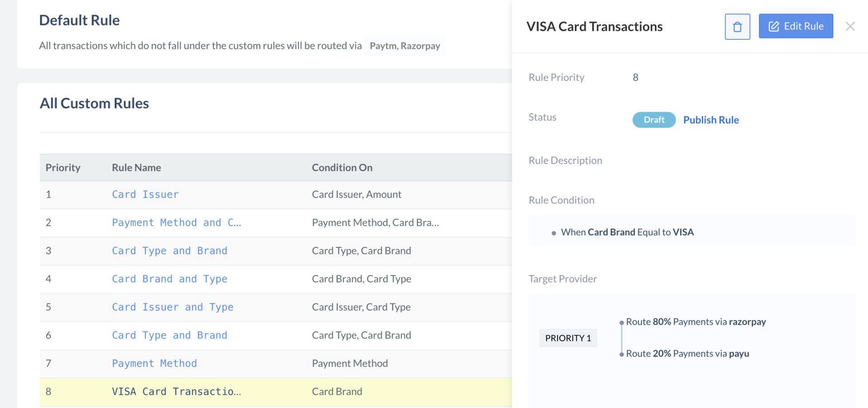The image size is (868, 408).
Task: Open the Card Brand and Type rule
Action: tap(170, 279)
